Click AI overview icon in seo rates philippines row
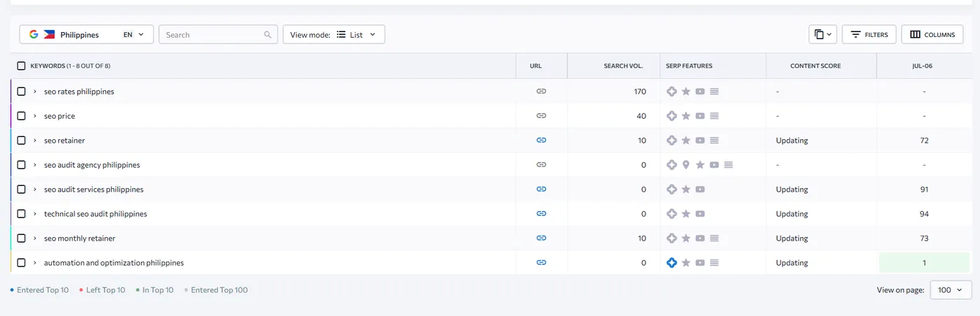 pyautogui.click(x=672, y=92)
